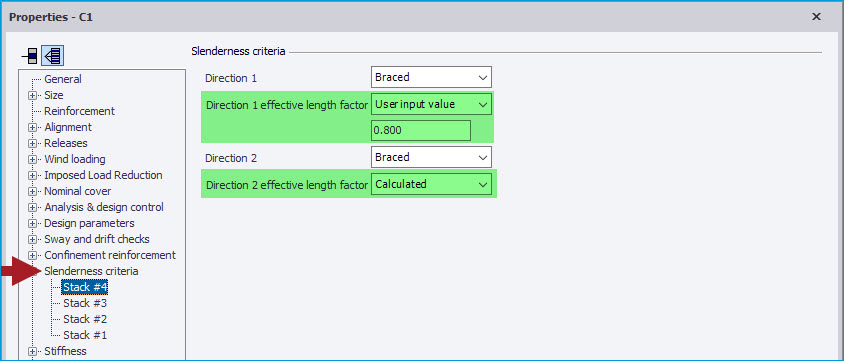Click the highlighted tree view icon

pyautogui.click(x=53, y=55)
